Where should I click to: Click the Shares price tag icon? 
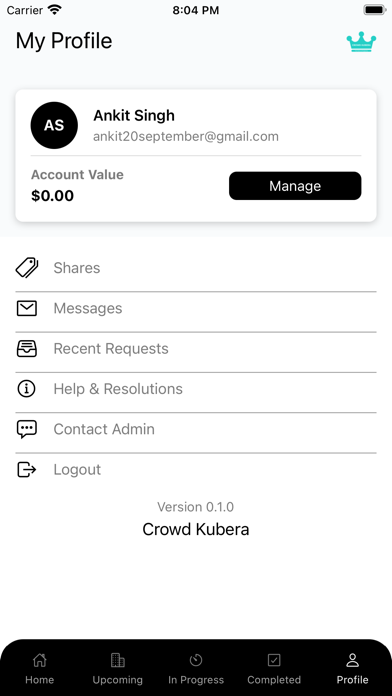click(27, 268)
